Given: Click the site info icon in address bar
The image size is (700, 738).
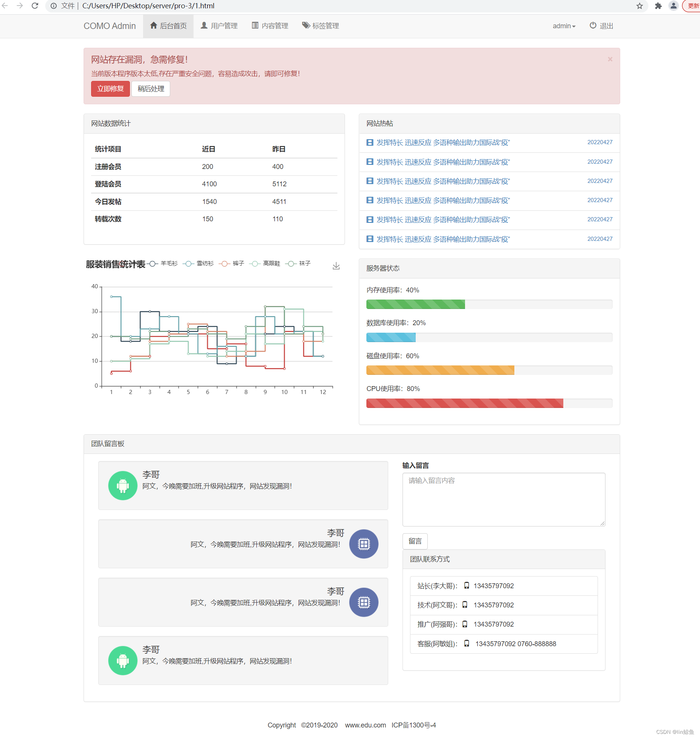Looking at the screenshot, I should (53, 6).
